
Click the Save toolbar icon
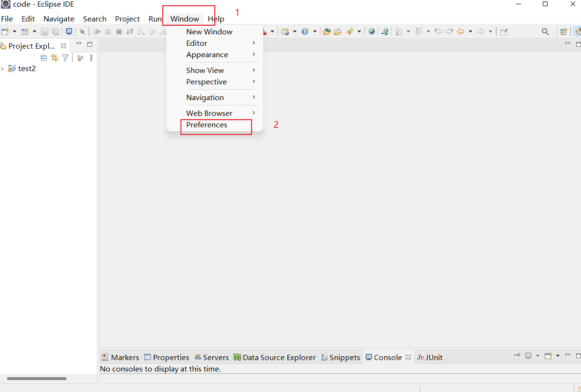(44, 31)
